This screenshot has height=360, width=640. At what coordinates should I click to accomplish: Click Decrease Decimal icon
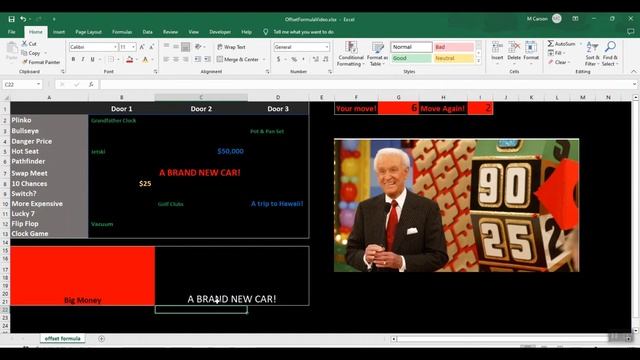325,60
